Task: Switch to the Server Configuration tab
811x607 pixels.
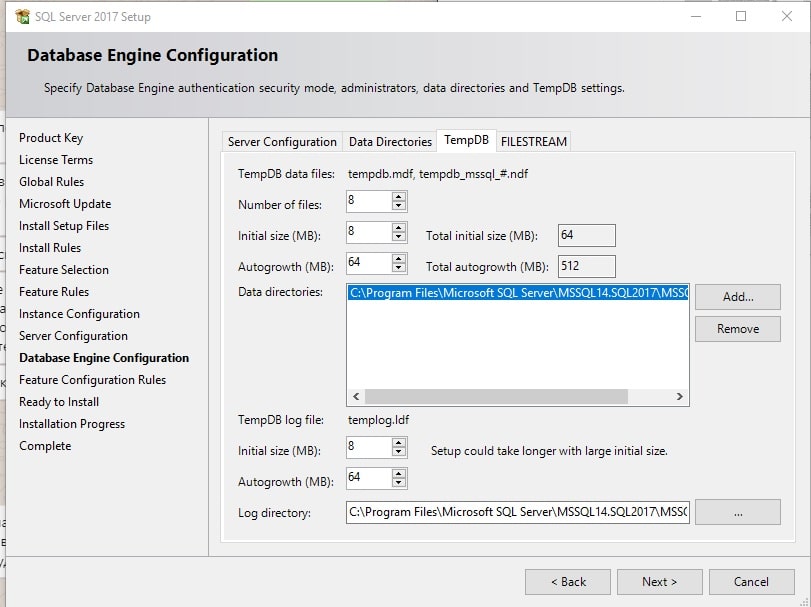Action: pyautogui.click(x=282, y=142)
